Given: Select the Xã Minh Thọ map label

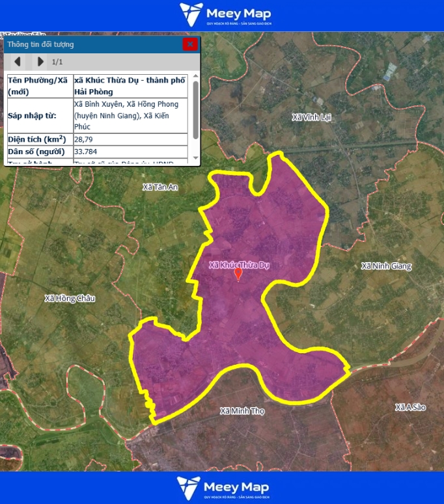Looking at the screenshot, I should click(242, 411).
